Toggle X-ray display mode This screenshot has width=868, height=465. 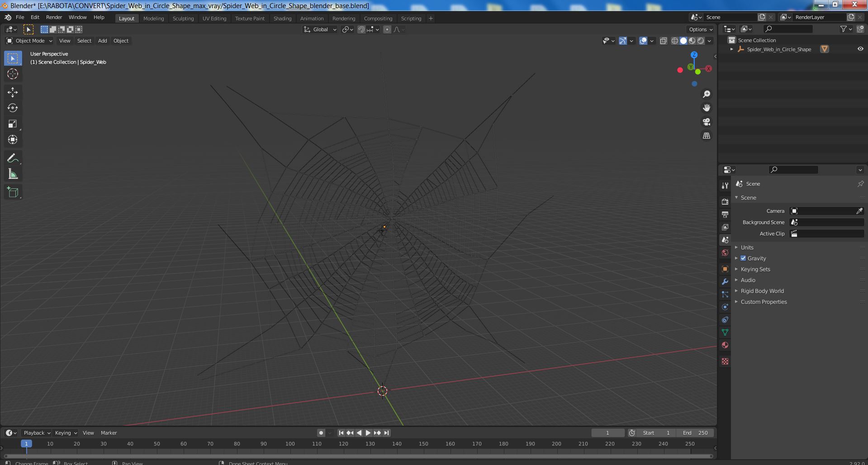[663, 41]
